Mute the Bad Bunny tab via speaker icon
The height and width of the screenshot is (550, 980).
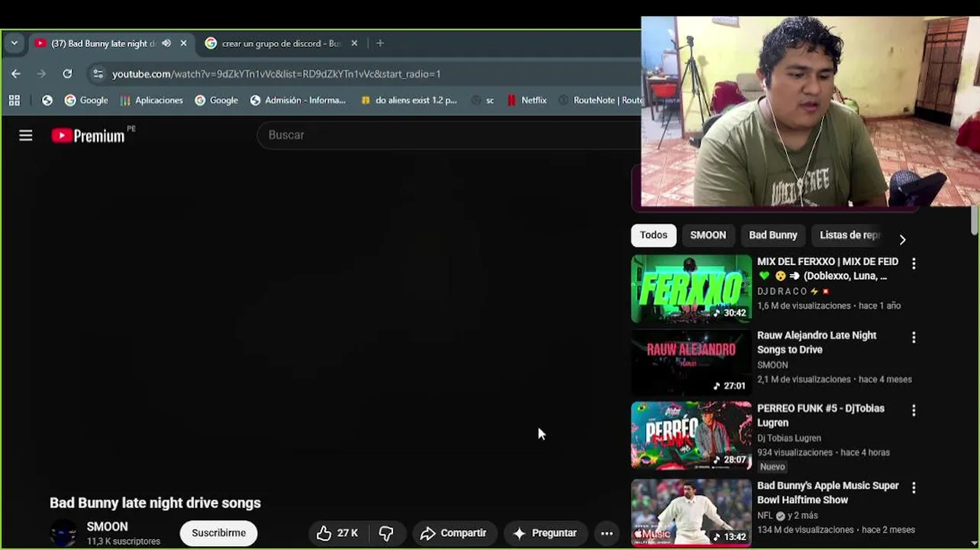(x=166, y=44)
